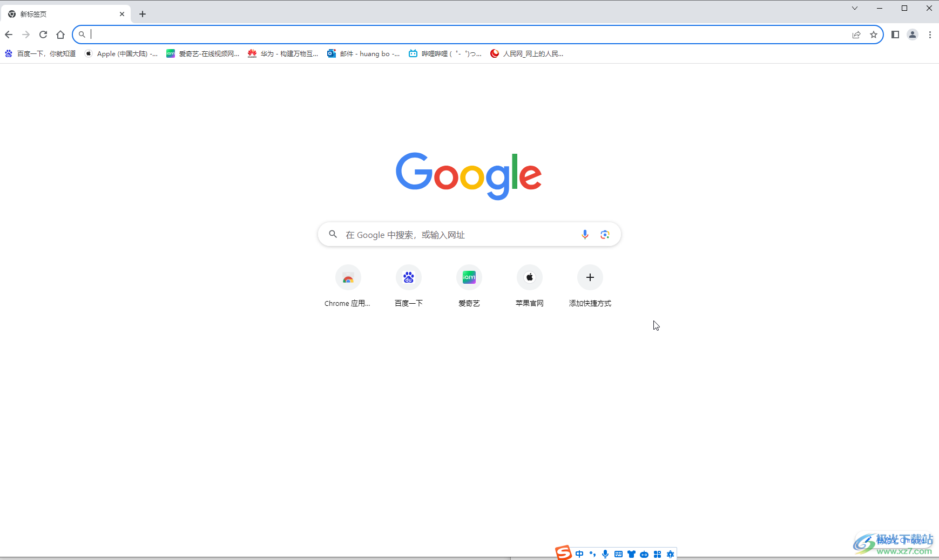This screenshot has height=560, width=939.
Task: Click the magnifier icon in search box
Action: coord(333,234)
